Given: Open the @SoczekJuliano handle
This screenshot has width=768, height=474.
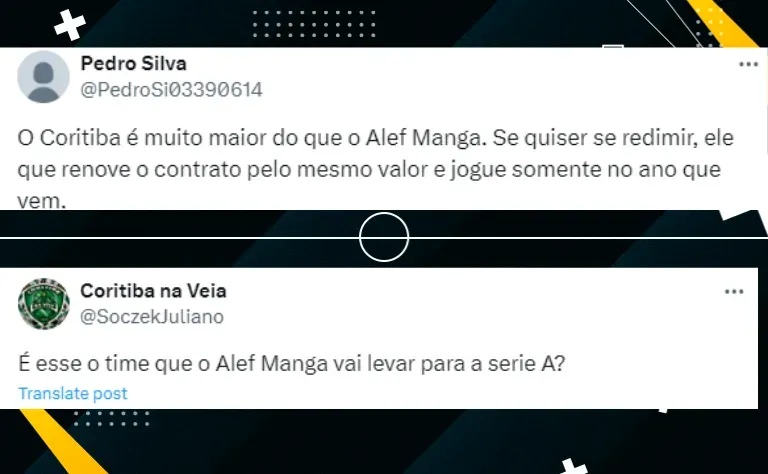Looking at the screenshot, I should click(x=152, y=317).
